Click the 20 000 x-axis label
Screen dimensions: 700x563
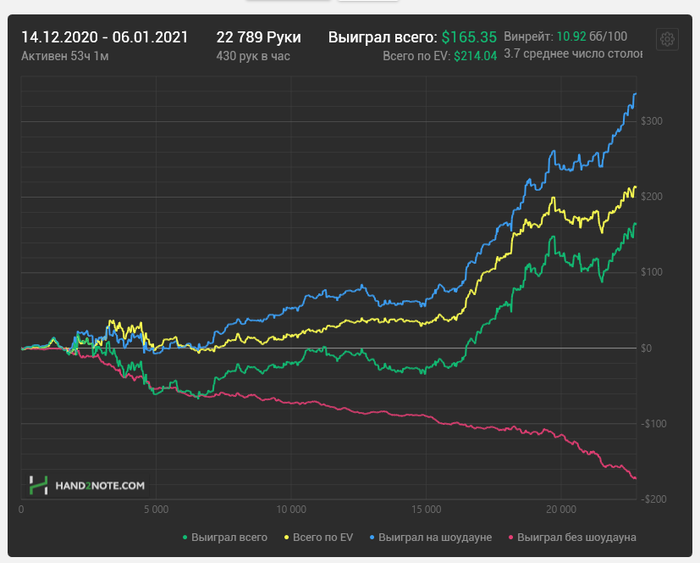pos(561,509)
